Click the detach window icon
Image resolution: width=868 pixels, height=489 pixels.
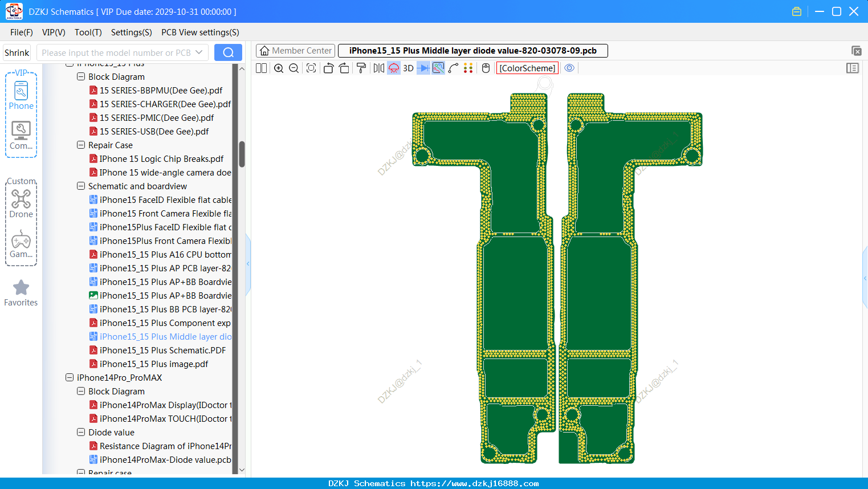pos(857,51)
